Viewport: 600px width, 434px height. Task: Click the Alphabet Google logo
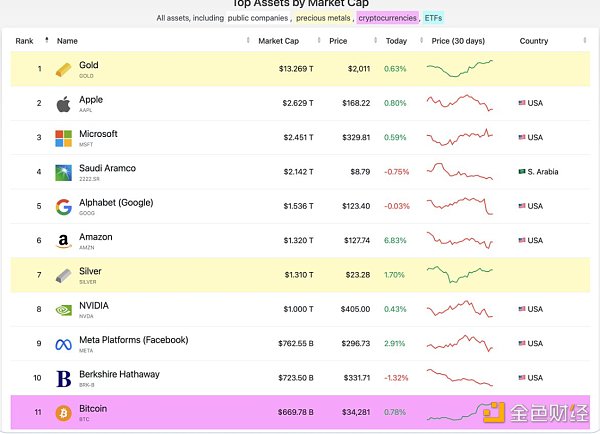[x=63, y=206]
